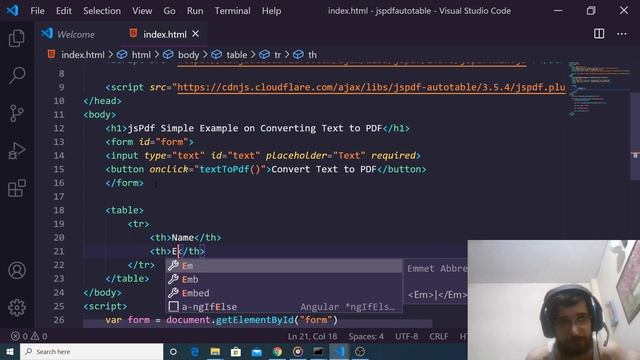This screenshot has height=360, width=640.
Task: Change the UTF-8 encoding status item
Action: pos(406,336)
